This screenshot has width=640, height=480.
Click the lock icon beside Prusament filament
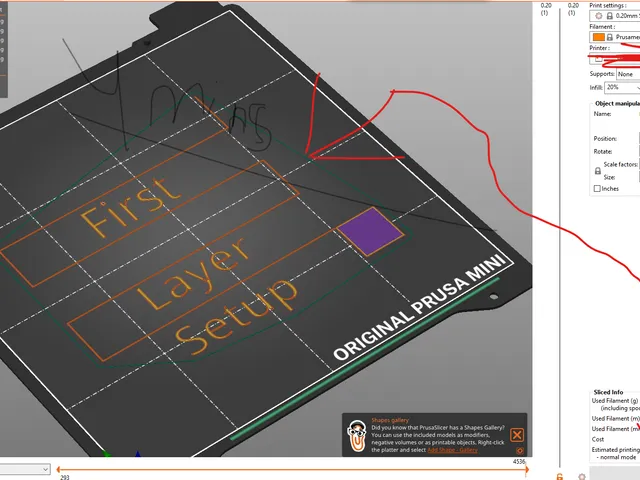tap(609, 37)
